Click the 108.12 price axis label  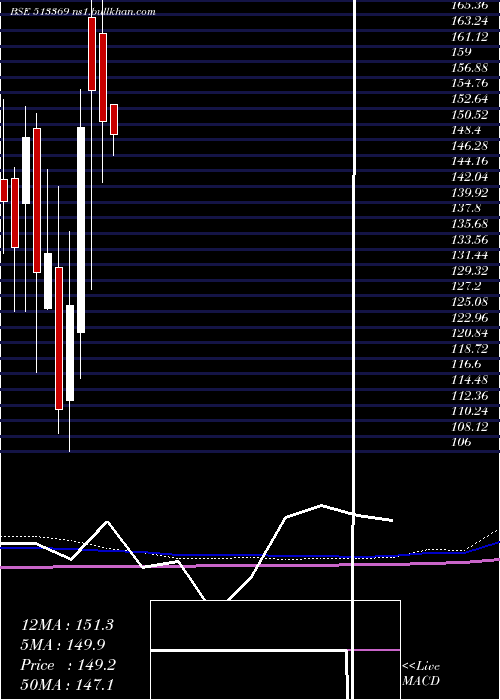pyautogui.click(x=469, y=427)
